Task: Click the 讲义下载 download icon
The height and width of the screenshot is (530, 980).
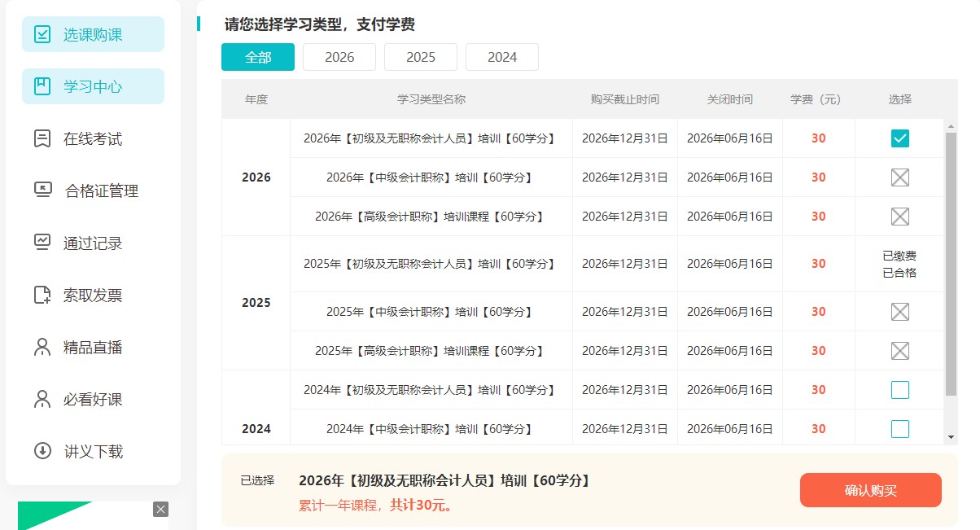Action: (x=42, y=451)
